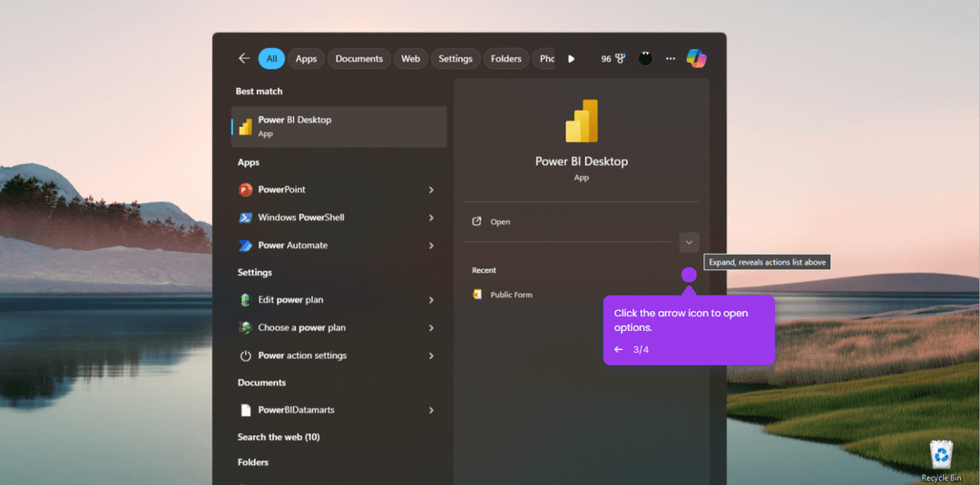
Task: Click the Search the web (10) heading
Action: 279,437
